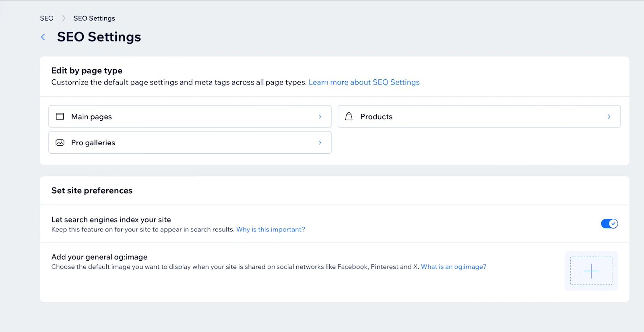Navigate to SEO in the breadcrumb
This screenshot has width=644, height=332.
(47, 18)
